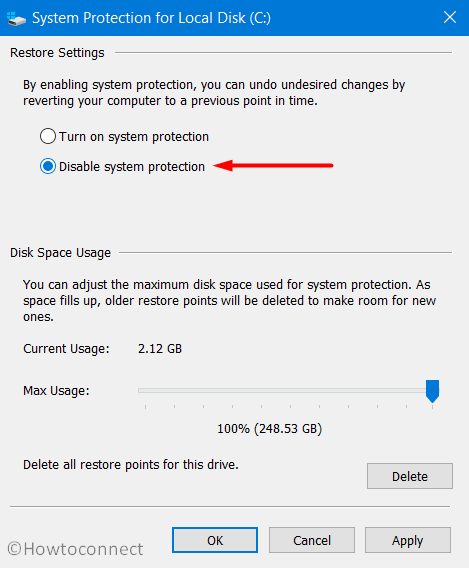Click the Max Usage label
The image size is (469, 568).
[56, 391]
